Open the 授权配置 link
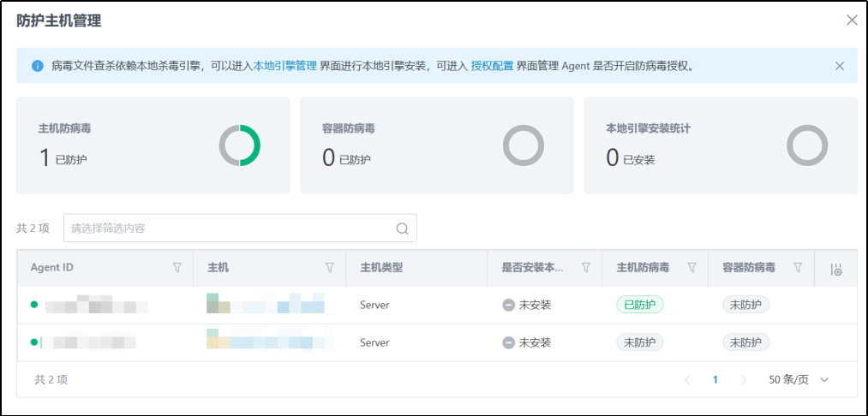868x416 pixels. pos(492,66)
